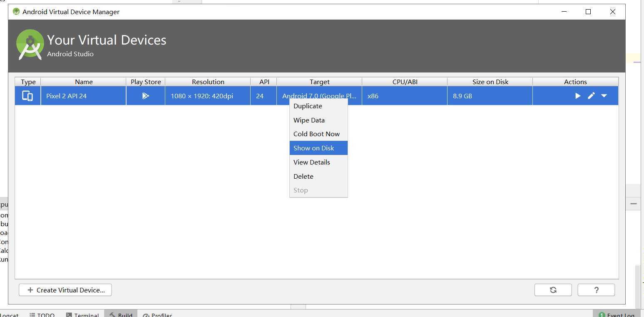
Task: Click the 1080 × 1920: 420dpi cell
Action: tap(208, 96)
